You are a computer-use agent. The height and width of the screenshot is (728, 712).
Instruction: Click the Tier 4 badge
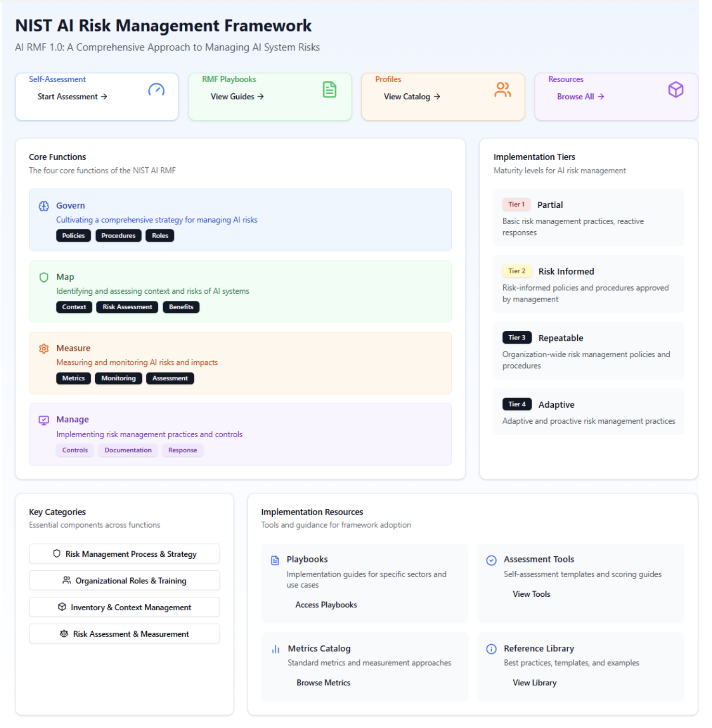point(517,404)
